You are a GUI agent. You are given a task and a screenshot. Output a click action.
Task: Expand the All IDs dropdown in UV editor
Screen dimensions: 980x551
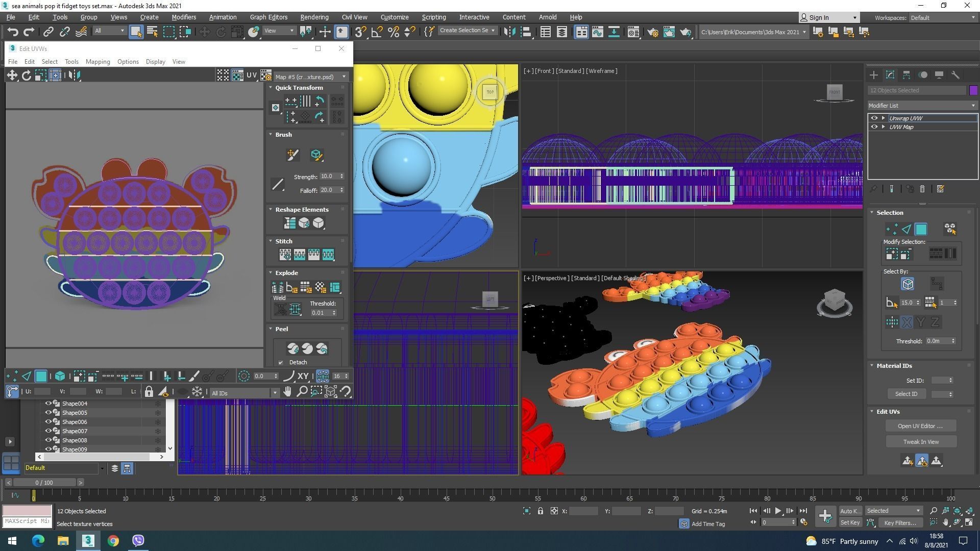click(275, 393)
